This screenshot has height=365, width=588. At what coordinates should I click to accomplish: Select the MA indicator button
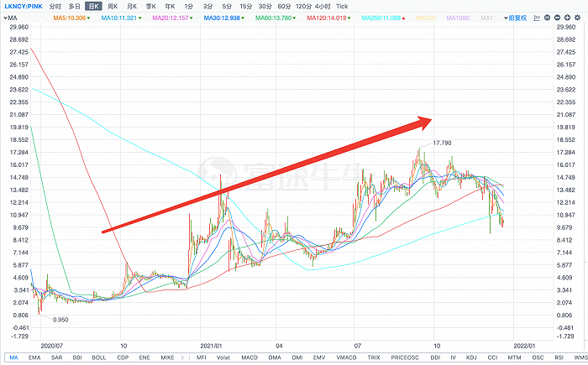click(x=13, y=357)
